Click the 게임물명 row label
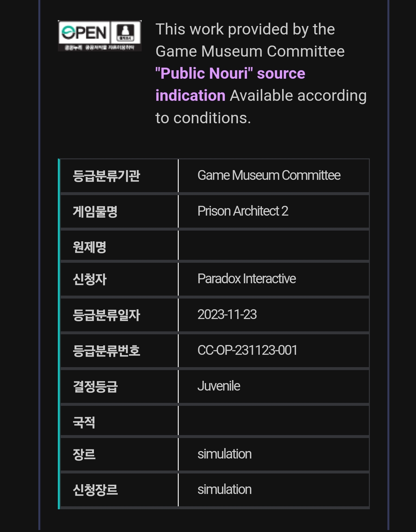This screenshot has height=532, width=416. point(95,212)
